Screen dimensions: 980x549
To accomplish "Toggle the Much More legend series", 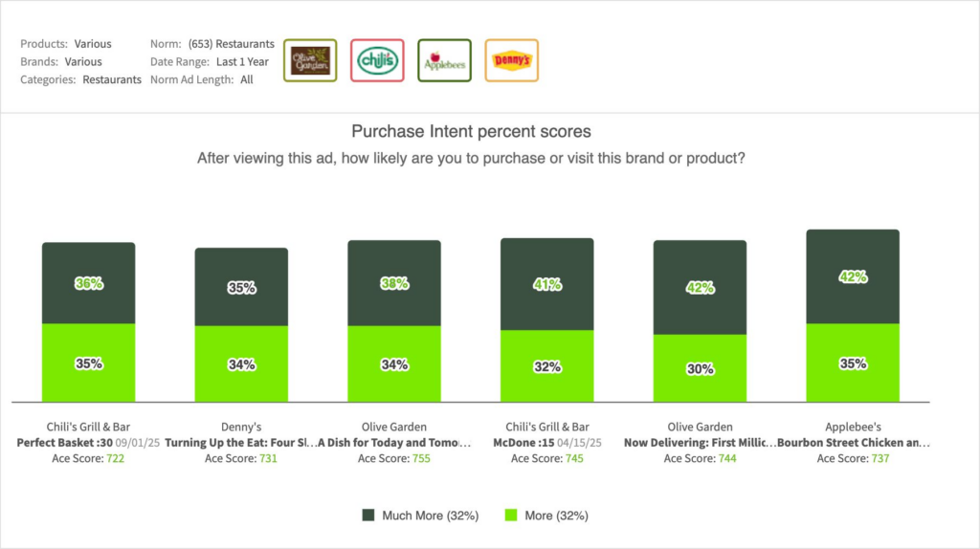I will [412, 516].
